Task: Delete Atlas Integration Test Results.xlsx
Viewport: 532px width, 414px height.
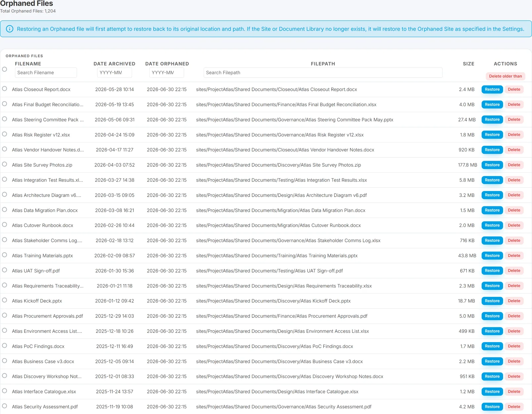Action: click(514, 180)
